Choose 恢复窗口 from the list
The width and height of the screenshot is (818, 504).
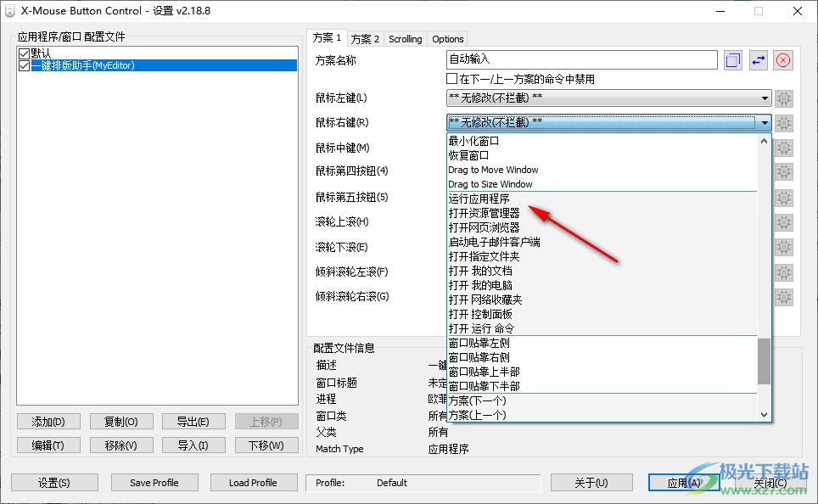[602, 155]
